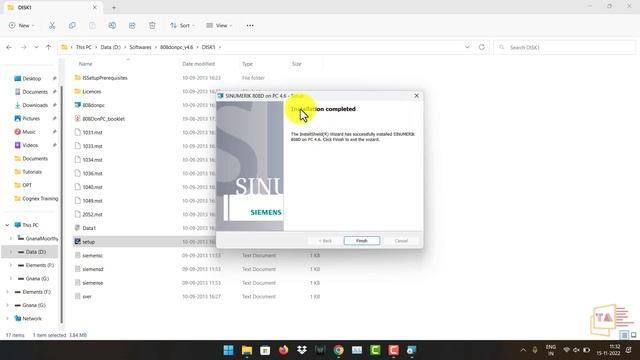Open File Explorer from the taskbar
640x360 pixels.
pyautogui.click(x=247, y=350)
